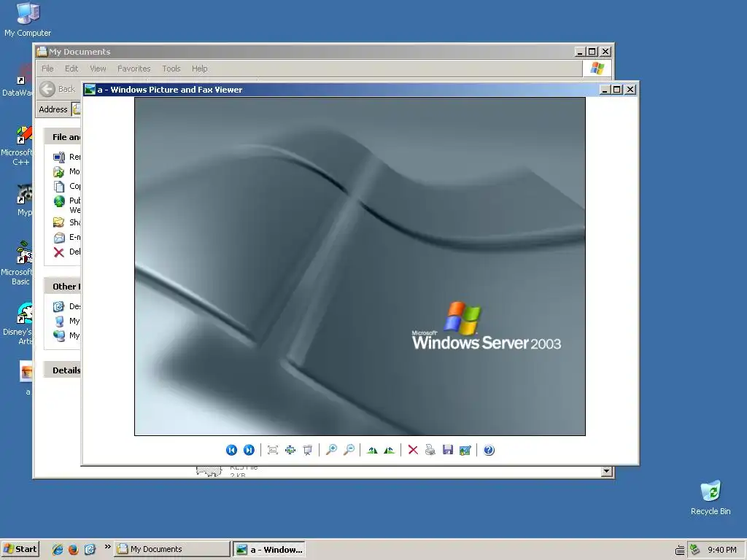Click the Windows Server 2003 picture

[x=360, y=266]
